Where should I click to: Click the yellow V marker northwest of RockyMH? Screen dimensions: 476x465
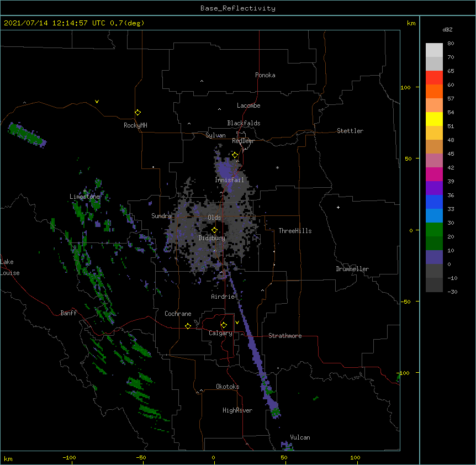point(97,102)
